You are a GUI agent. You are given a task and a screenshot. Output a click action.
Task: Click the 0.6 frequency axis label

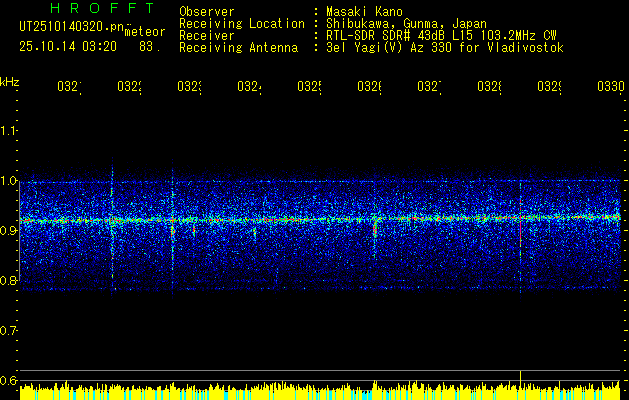pyautogui.click(x=8, y=380)
